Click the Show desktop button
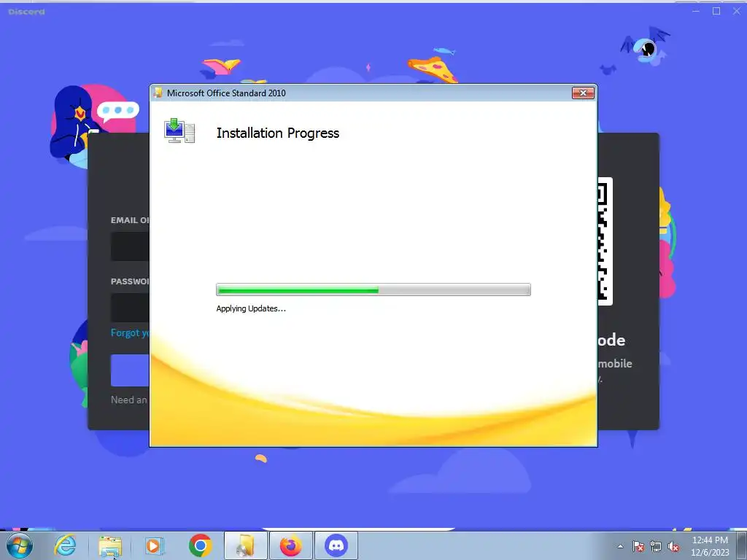This screenshot has width=747, height=560. point(742,545)
